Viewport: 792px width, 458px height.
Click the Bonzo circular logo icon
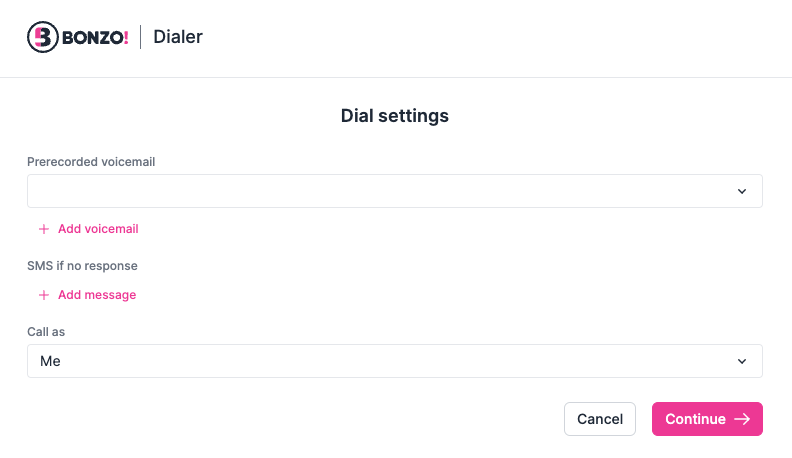[42, 38]
